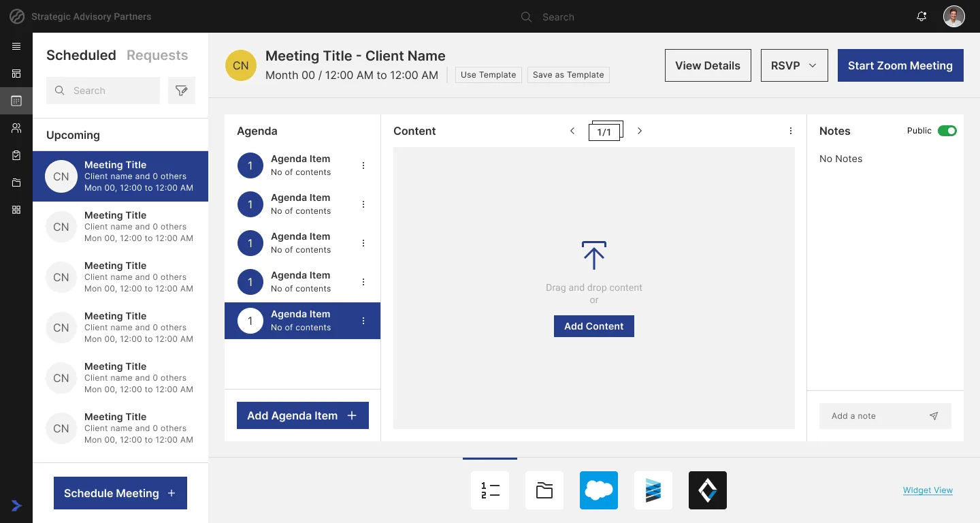Click the 1/1 page indicator

click(605, 131)
